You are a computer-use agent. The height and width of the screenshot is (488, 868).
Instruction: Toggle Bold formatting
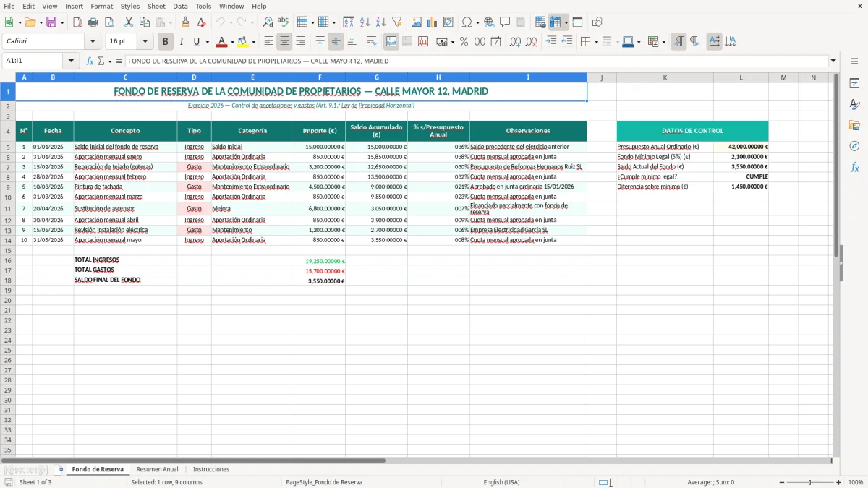[x=165, y=42]
